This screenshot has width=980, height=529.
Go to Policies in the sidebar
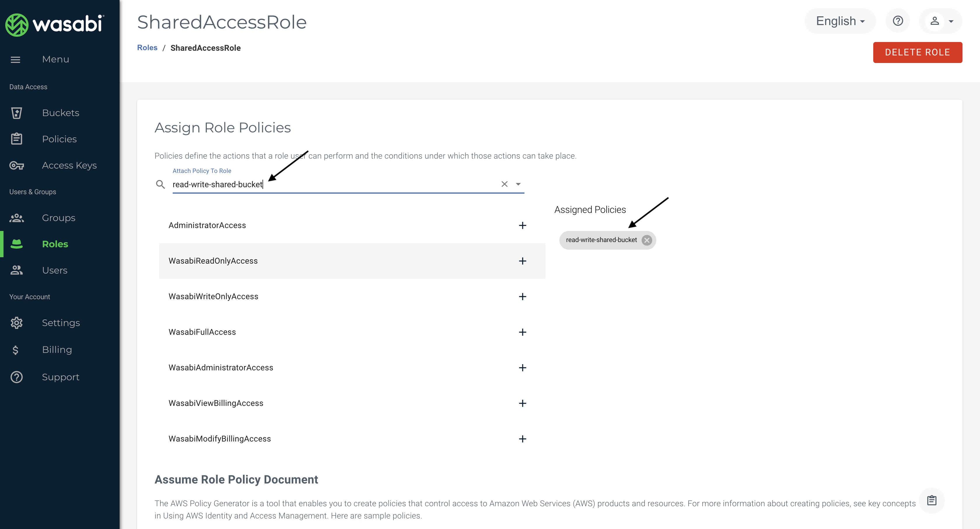tap(59, 139)
